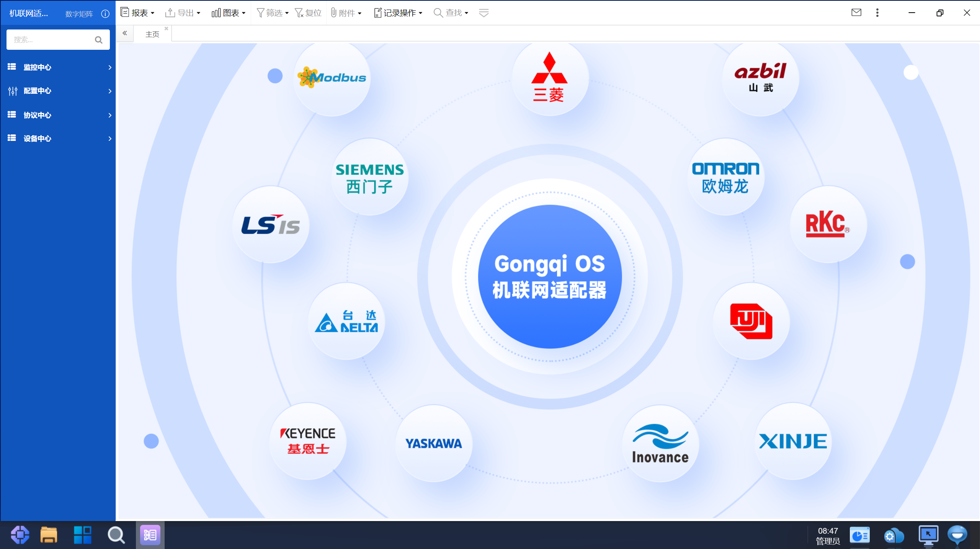Open the 报表 report menu
This screenshot has height=549, width=980.
(137, 13)
